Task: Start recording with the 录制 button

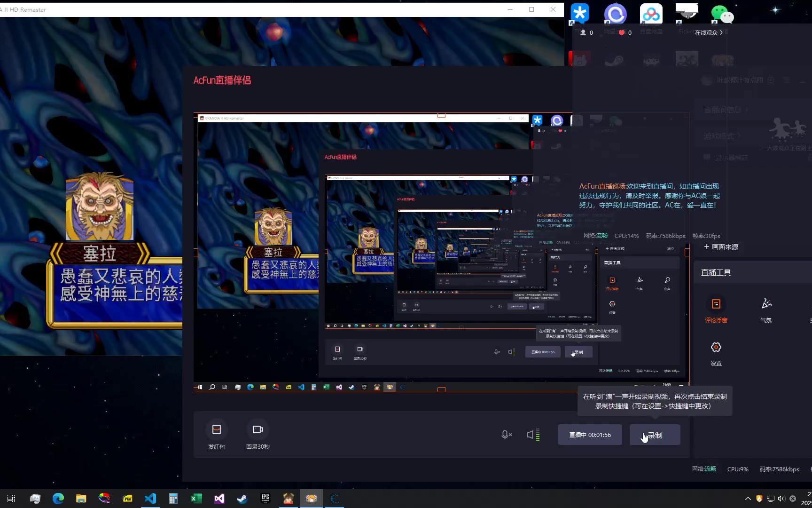Action: [x=655, y=435]
